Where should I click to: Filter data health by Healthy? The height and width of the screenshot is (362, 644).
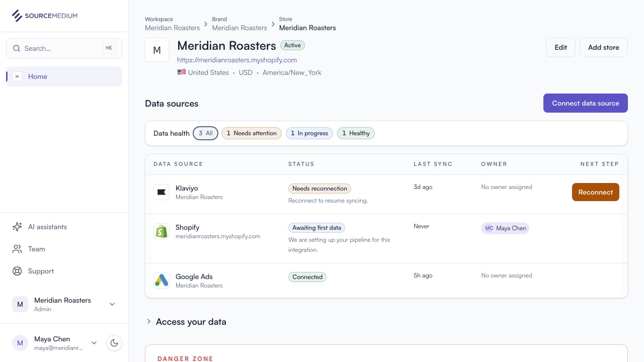pos(356,133)
